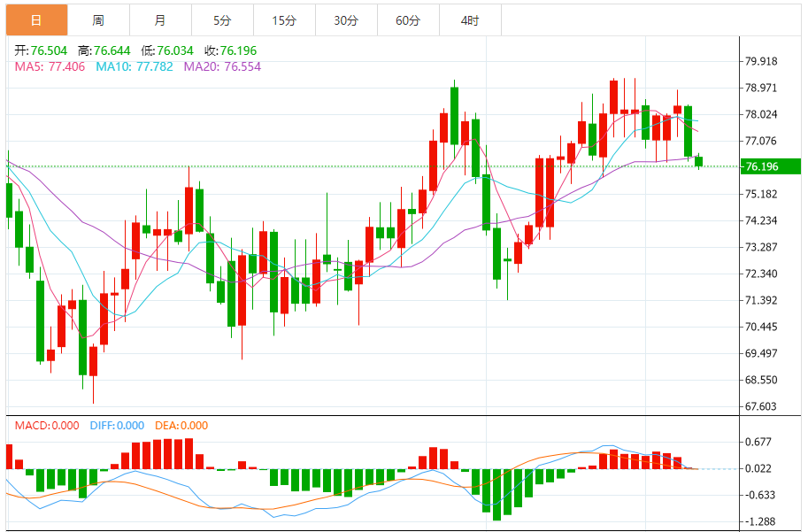Viewport: 808px width, 532px height.
Task: Open the 60分 timeframe tab
Action: [408, 20]
